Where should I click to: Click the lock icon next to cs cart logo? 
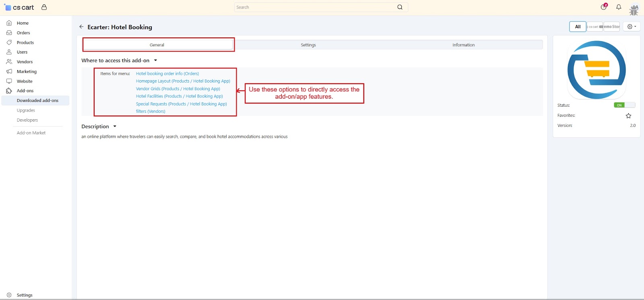(x=44, y=7)
